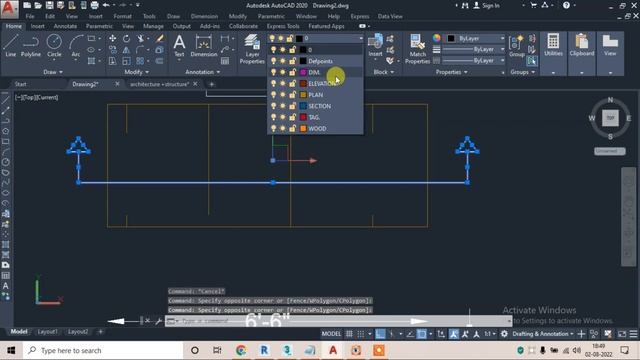The image size is (640, 360).
Task: Open Layer Properties manager
Action: pos(252,49)
